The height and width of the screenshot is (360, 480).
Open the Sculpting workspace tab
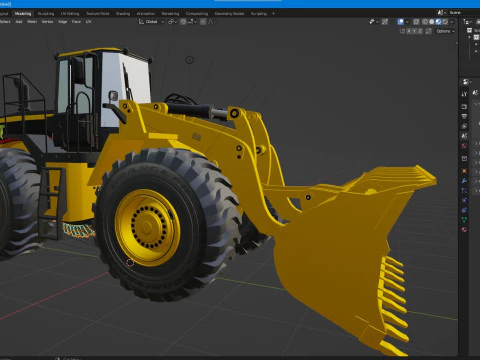click(x=46, y=14)
